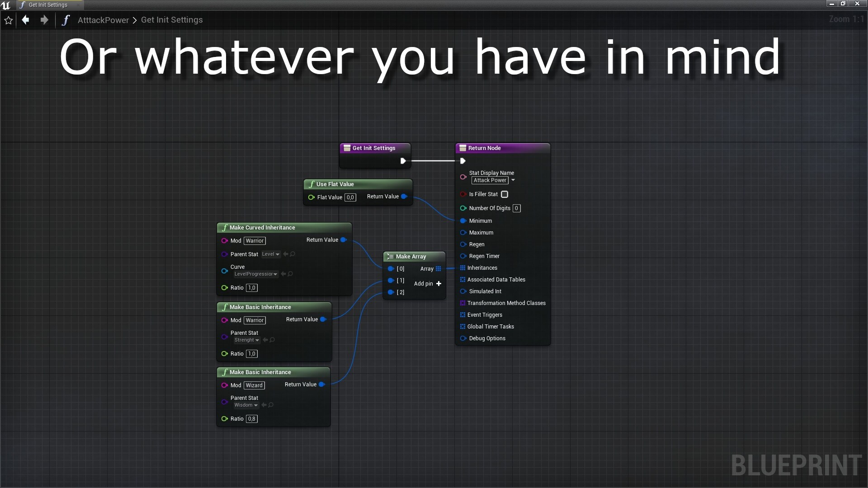
Task: Go back with the left arrow icon
Action: (26, 20)
